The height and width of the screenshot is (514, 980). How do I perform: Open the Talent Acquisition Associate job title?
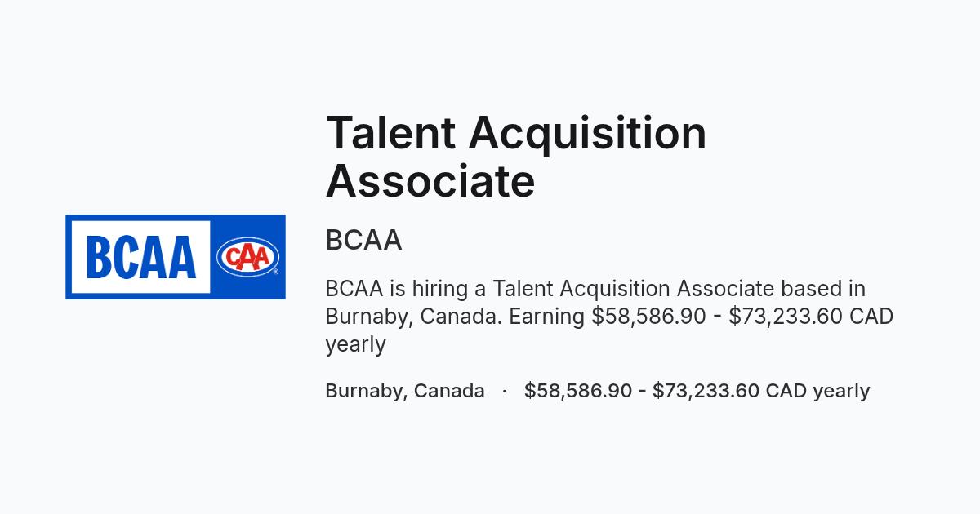[516, 157]
